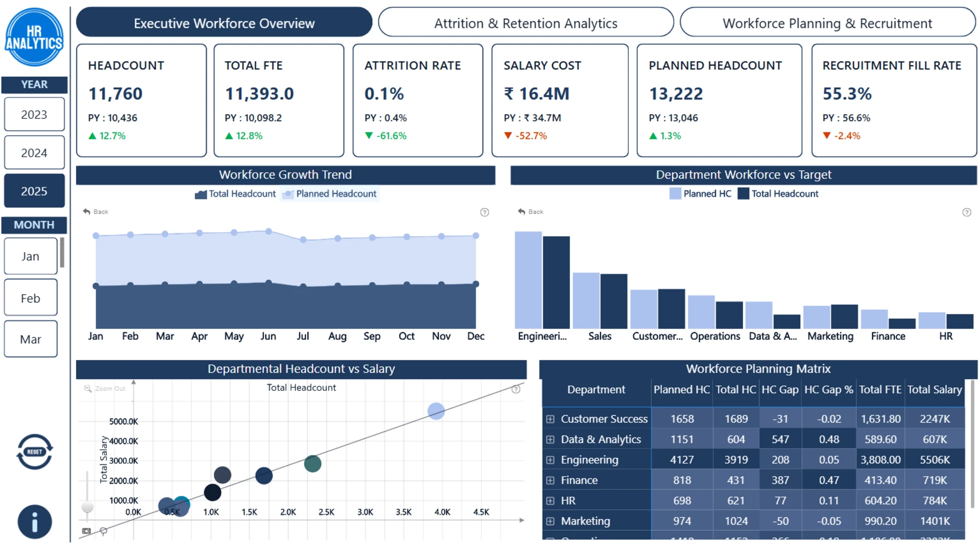This screenshot has width=980, height=551.
Task: Toggle the Feb month slicer
Action: pos(31,298)
